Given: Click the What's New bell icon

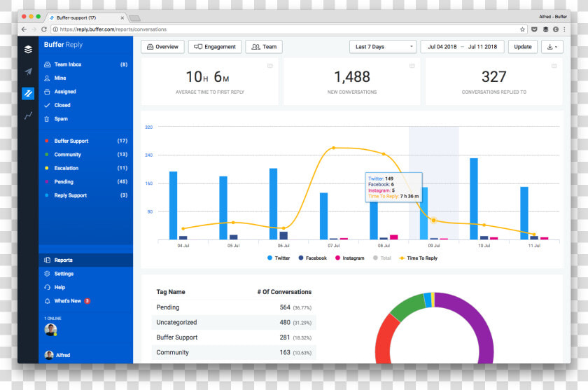Looking at the screenshot, I should pyautogui.click(x=47, y=301).
